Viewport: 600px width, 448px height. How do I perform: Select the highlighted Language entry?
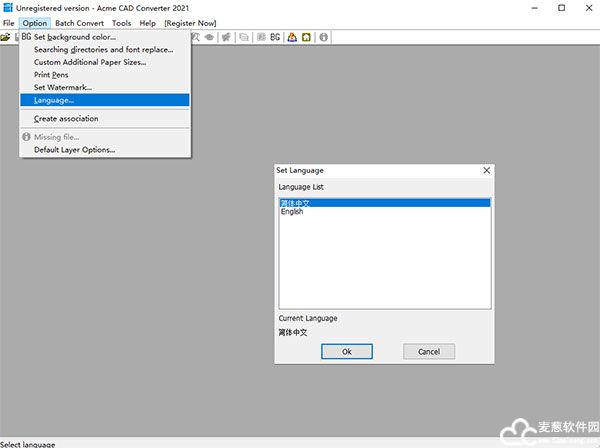[105, 100]
